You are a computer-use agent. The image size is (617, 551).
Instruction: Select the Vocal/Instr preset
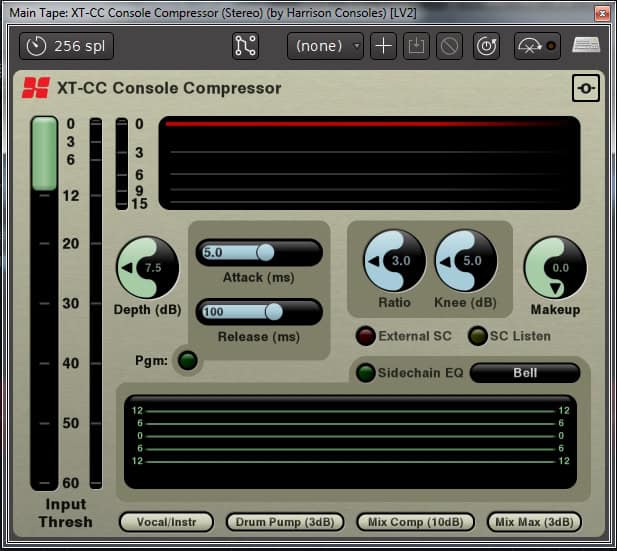[165, 522]
